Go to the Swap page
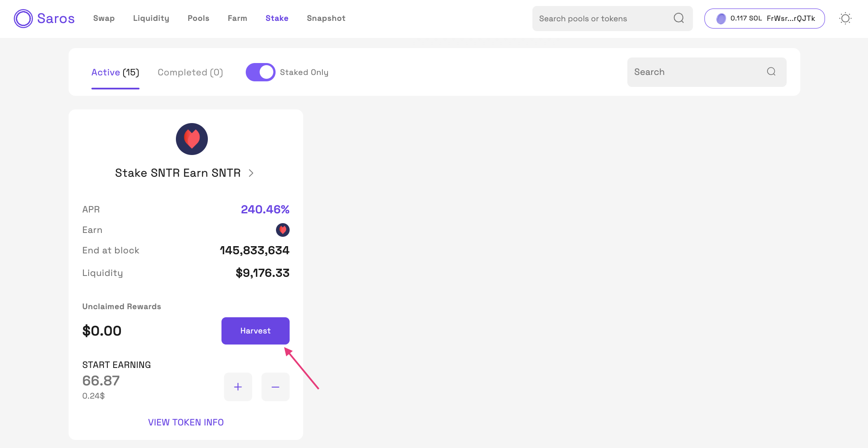Image resolution: width=868 pixels, height=448 pixels. tap(104, 18)
